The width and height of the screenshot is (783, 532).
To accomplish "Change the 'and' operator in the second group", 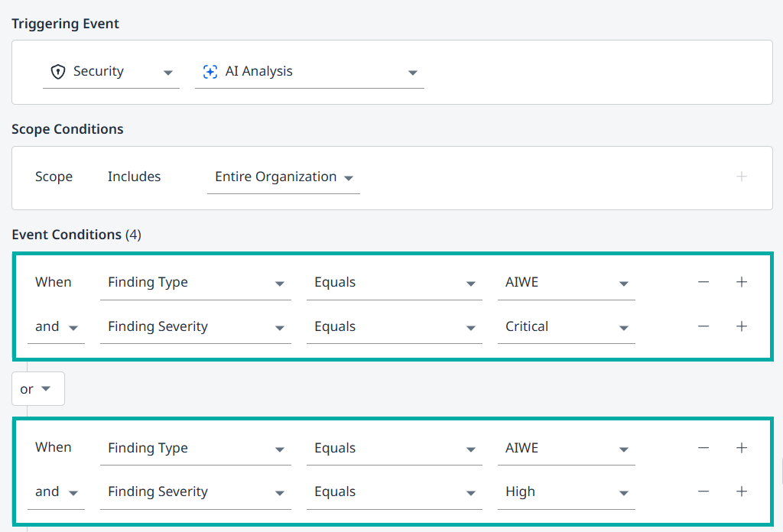I will coord(56,492).
